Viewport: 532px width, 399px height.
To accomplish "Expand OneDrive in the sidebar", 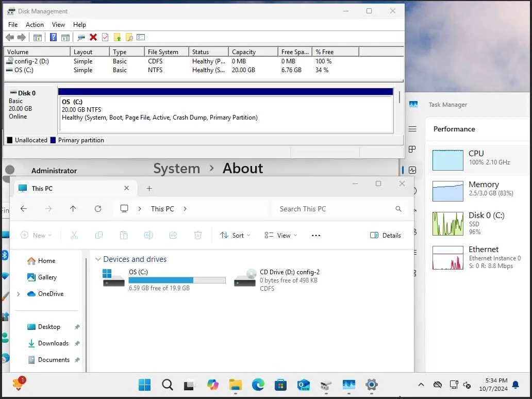I will click(19, 294).
